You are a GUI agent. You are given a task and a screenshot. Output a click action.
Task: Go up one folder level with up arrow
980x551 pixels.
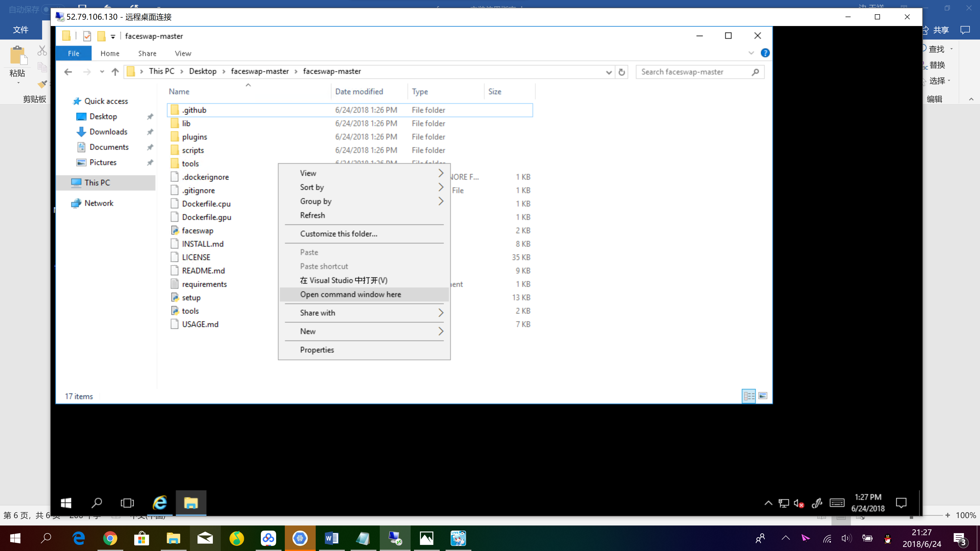click(x=115, y=72)
